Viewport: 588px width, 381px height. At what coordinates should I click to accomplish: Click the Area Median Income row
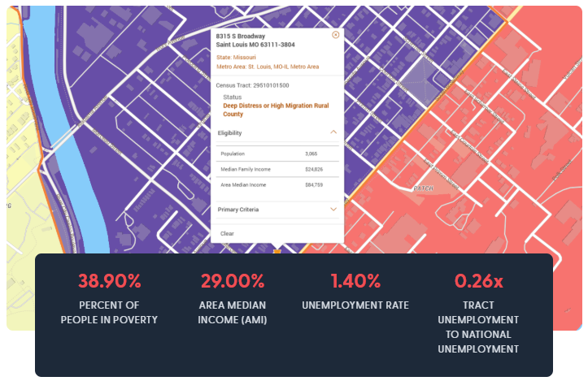coord(277,185)
